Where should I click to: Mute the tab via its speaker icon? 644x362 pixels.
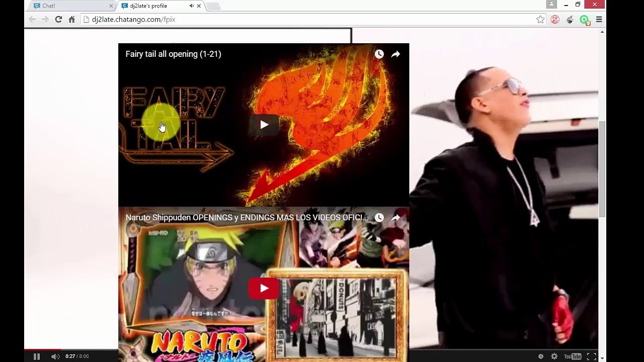coord(191,6)
